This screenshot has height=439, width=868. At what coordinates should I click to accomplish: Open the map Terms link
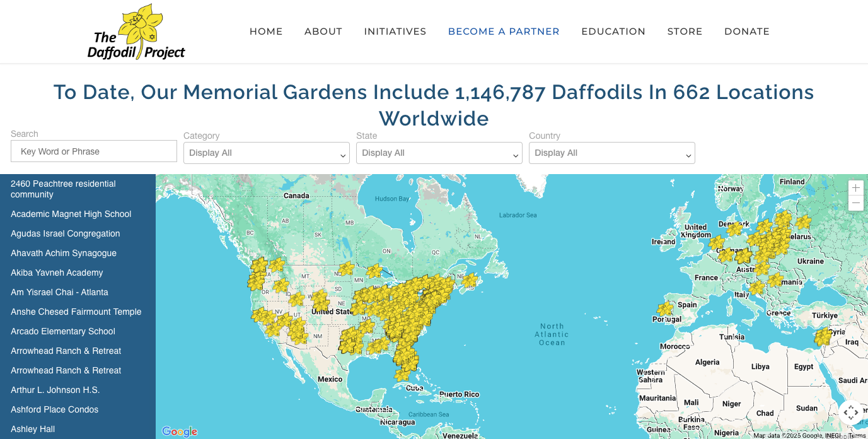tap(857, 435)
